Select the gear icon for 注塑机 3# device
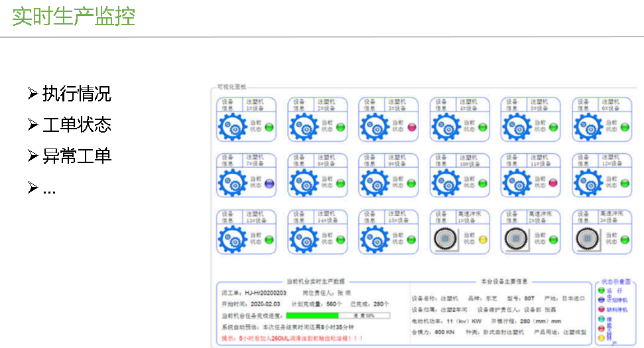Screen dimensions: 644x348 click(375, 126)
